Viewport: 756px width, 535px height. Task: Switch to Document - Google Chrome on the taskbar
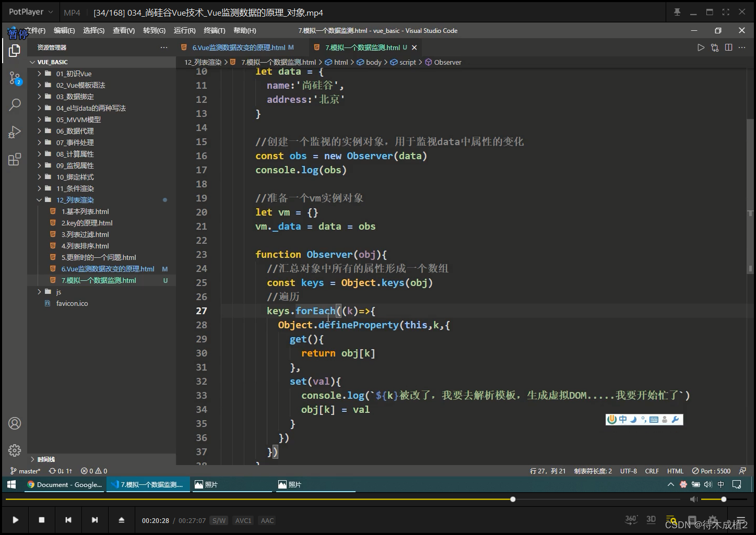click(65, 484)
